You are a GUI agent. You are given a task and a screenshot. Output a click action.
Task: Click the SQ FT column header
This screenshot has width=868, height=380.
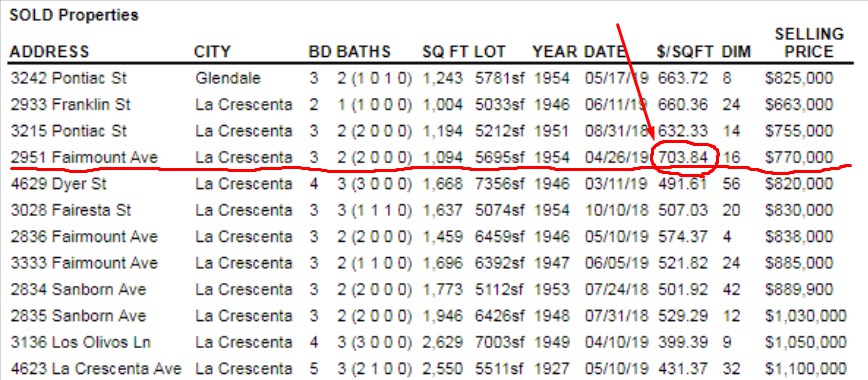[x=446, y=52]
